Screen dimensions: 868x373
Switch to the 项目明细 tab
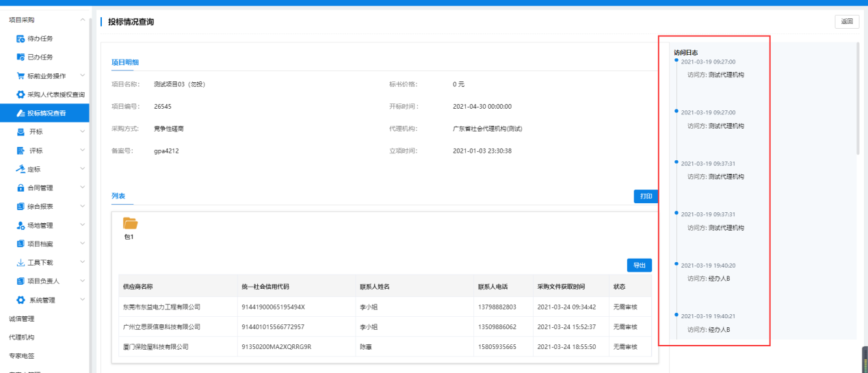[x=125, y=62]
